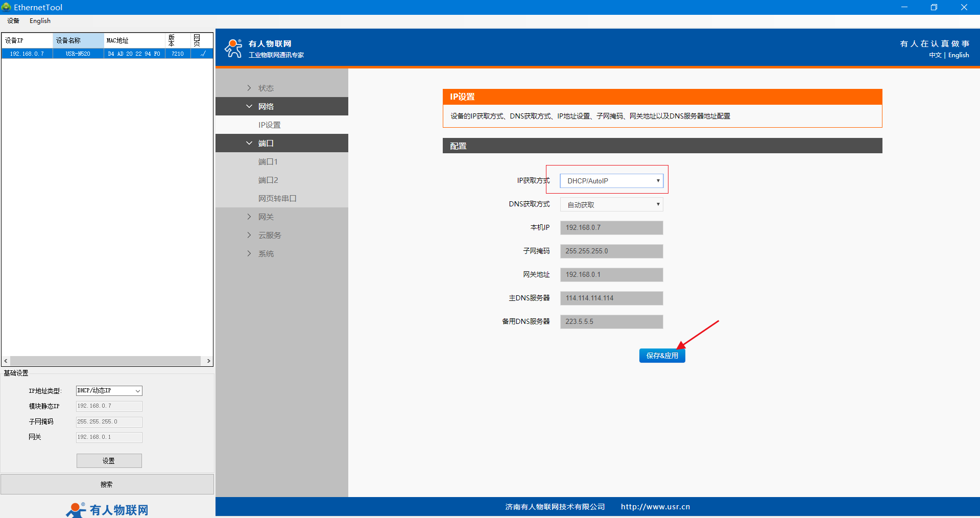This screenshot has height=518, width=980.
Task: Open the IP获取方式 DHCP/AutoIP dropdown
Action: pos(611,181)
